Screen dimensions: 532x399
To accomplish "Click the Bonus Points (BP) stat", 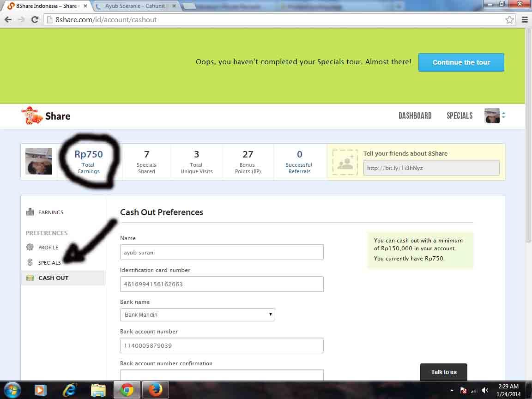I will pyautogui.click(x=248, y=162).
